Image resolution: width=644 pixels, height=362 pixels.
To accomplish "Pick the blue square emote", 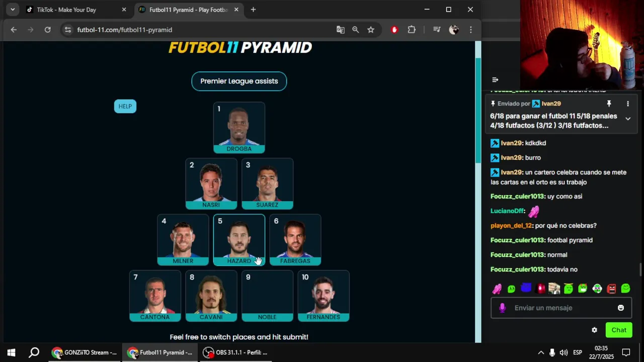I will 526,288.
